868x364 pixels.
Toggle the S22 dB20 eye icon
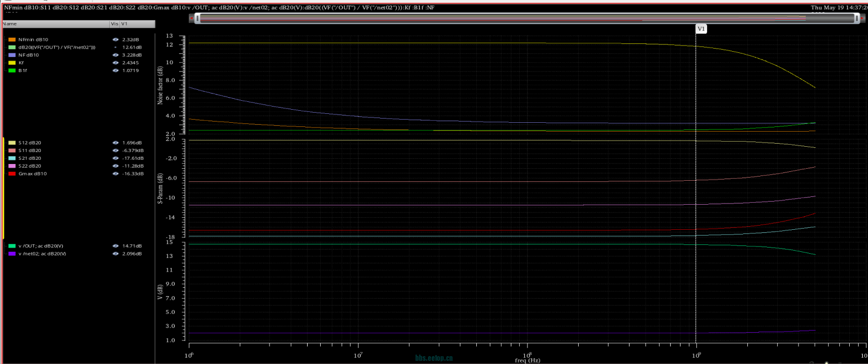[x=115, y=166]
